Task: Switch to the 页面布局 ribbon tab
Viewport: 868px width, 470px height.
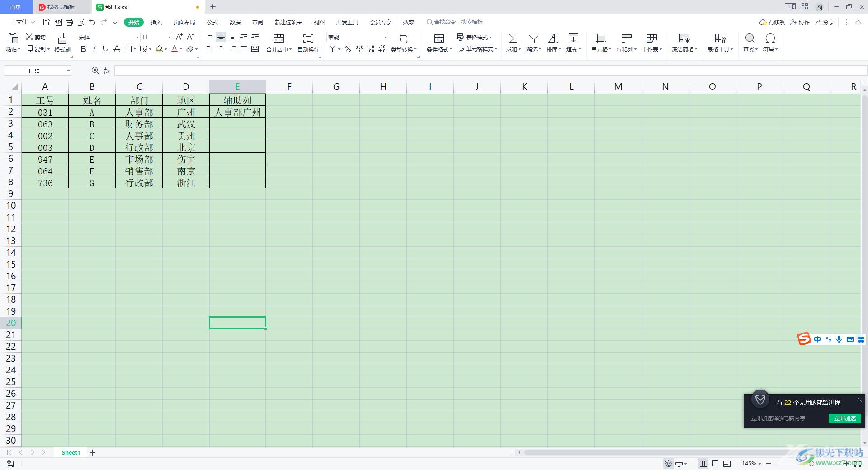Action: coord(184,22)
